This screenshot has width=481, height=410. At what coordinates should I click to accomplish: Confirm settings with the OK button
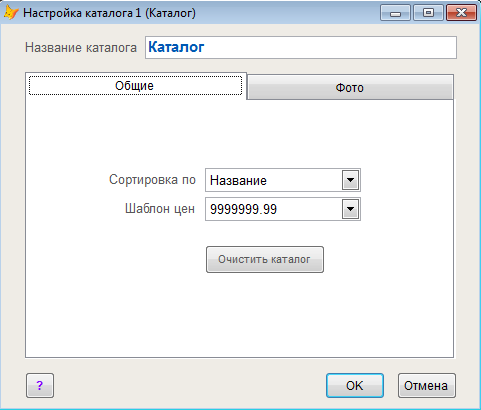355,386
